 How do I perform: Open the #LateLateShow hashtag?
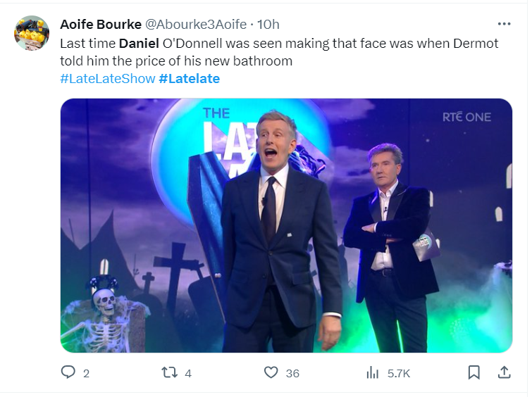pyautogui.click(x=107, y=78)
